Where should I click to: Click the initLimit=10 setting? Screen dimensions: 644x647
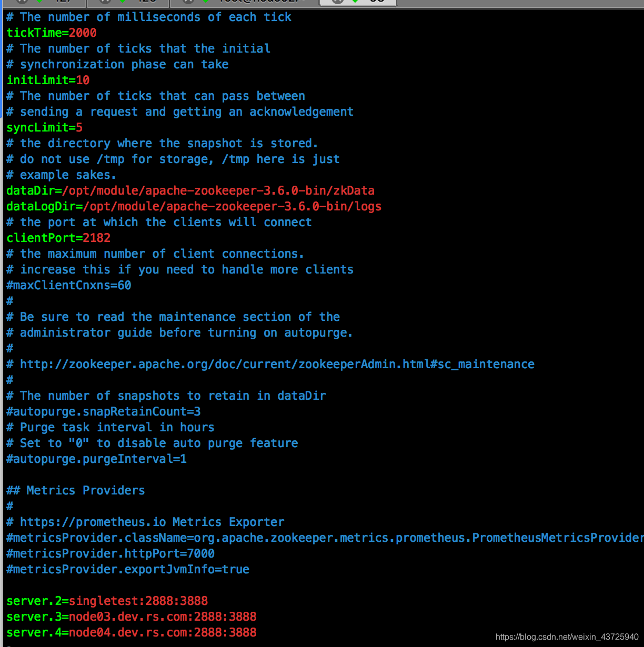(x=48, y=80)
